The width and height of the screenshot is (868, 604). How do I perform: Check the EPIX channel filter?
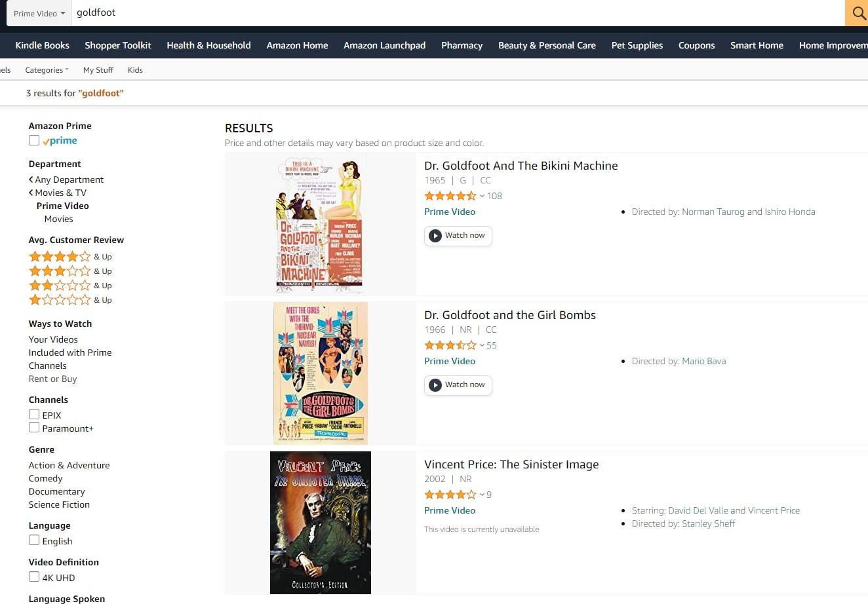pyautogui.click(x=34, y=414)
